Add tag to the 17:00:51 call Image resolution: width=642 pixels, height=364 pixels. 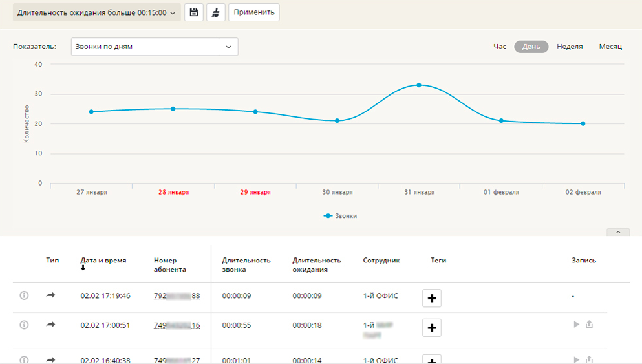(x=432, y=328)
